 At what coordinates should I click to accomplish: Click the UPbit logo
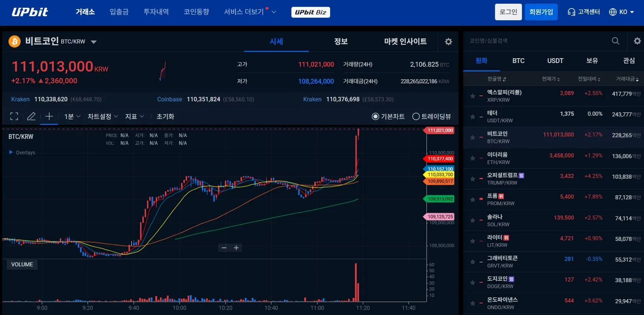(30, 12)
